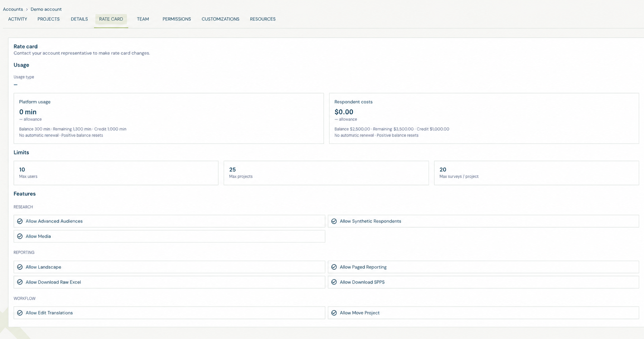This screenshot has height=339, width=644.
Task: Open the Permissions tab
Action: click(x=177, y=19)
